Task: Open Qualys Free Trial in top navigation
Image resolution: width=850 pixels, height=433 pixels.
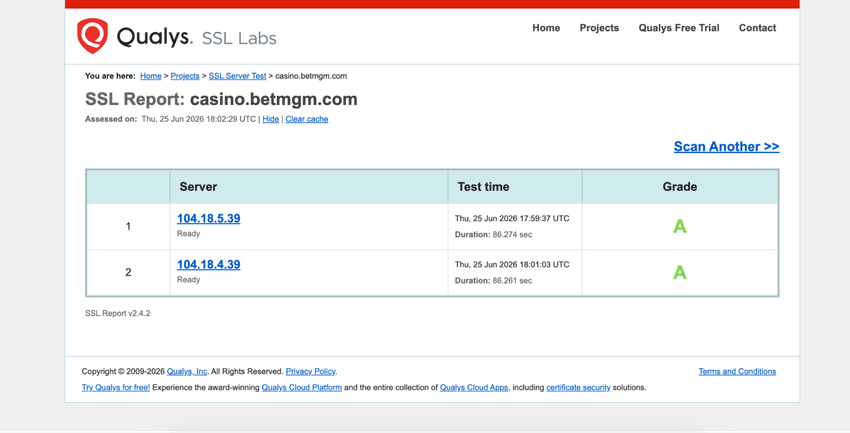Action: pyautogui.click(x=679, y=28)
